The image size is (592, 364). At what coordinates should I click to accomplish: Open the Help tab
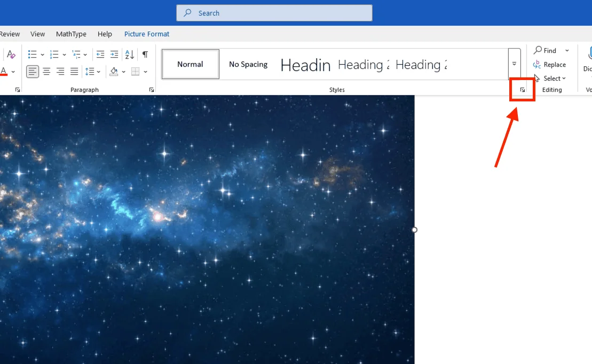[x=105, y=34]
